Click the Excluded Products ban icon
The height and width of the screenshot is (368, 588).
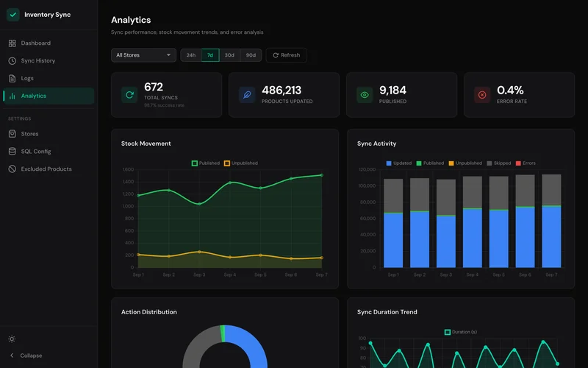pos(12,169)
